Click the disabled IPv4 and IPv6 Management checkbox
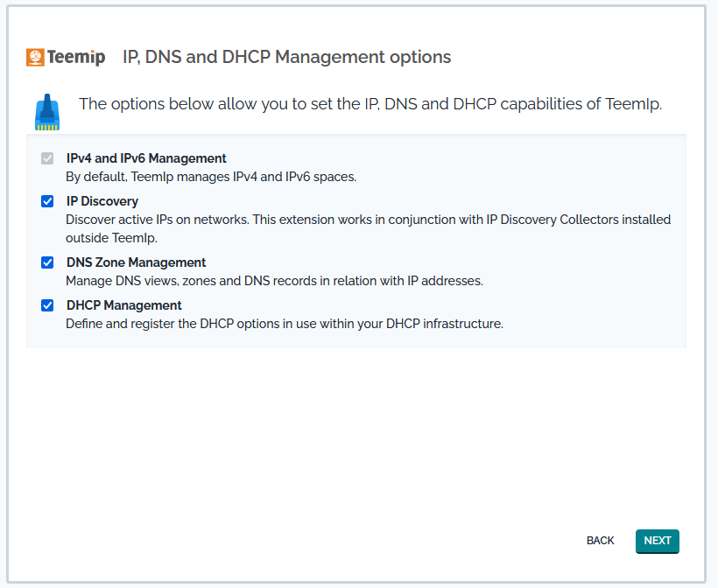Viewport: 718px width, 588px height. 47,159
